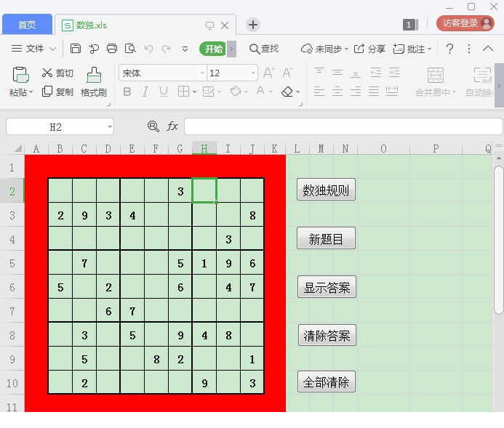This screenshot has height=428, width=504.
Task: Click the Borders icon
Action: 183,92
